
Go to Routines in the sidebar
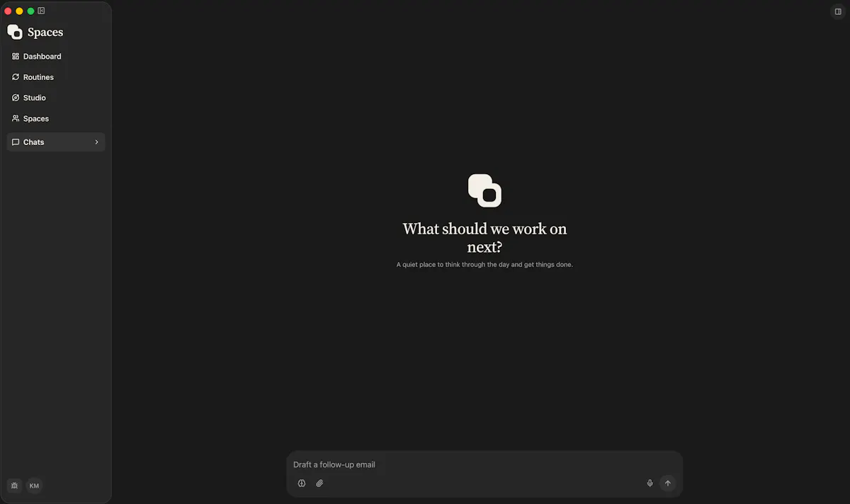tap(56, 77)
